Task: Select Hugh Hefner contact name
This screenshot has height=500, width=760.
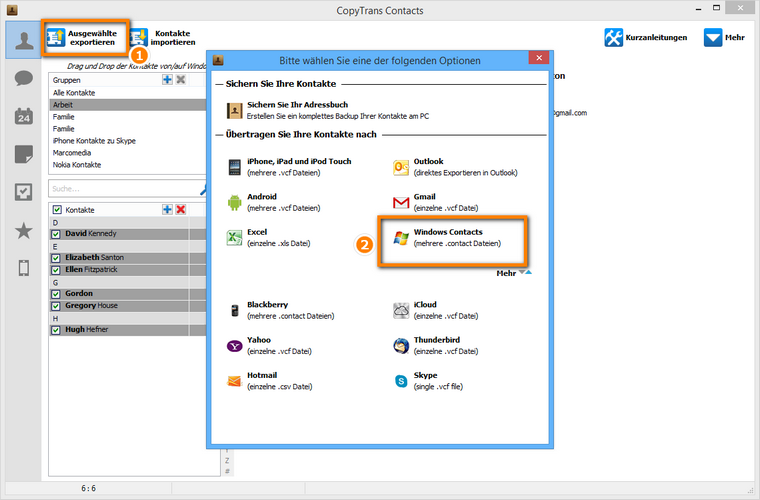Action: 87,329
